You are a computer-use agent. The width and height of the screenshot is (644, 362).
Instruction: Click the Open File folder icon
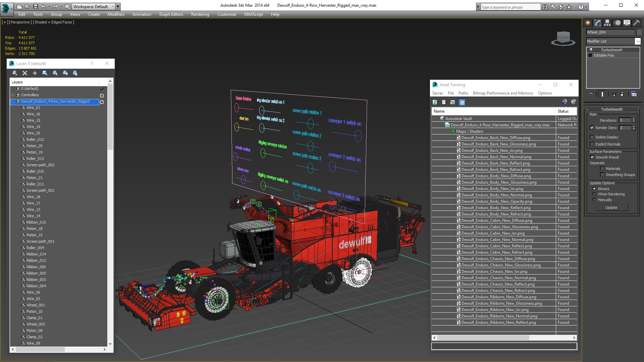pos(28,6)
